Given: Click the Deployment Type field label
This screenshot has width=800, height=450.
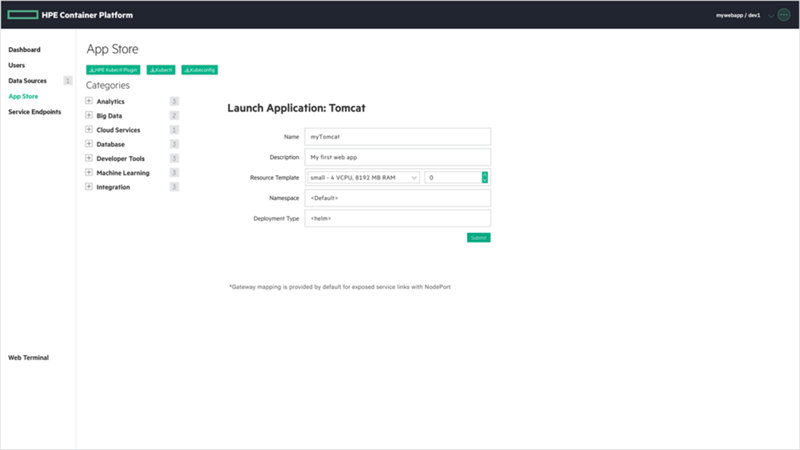Looking at the screenshot, I should coord(276,218).
